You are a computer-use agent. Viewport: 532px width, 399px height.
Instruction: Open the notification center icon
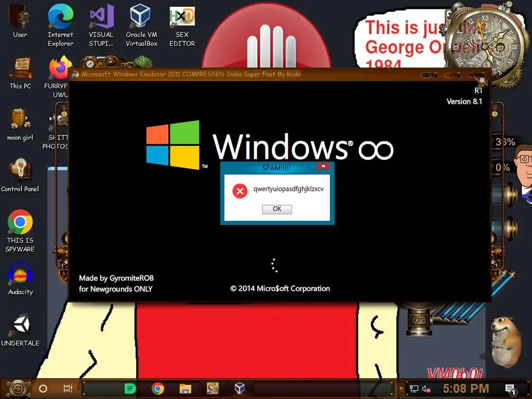click(x=510, y=389)
